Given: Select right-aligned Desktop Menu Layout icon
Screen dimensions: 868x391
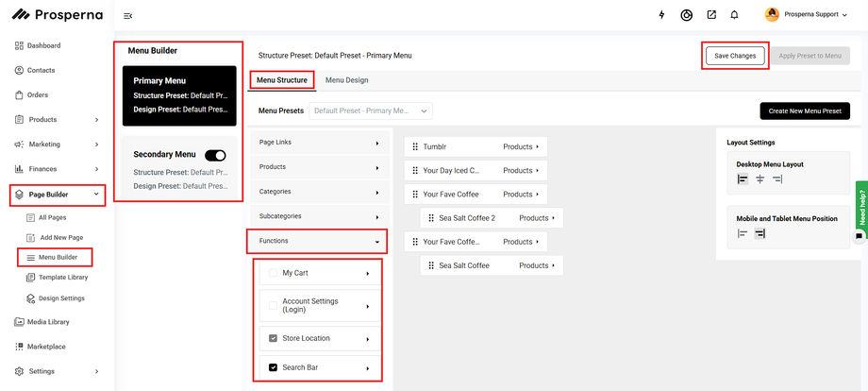Looking at the screenshot, I should pos(776,179).
